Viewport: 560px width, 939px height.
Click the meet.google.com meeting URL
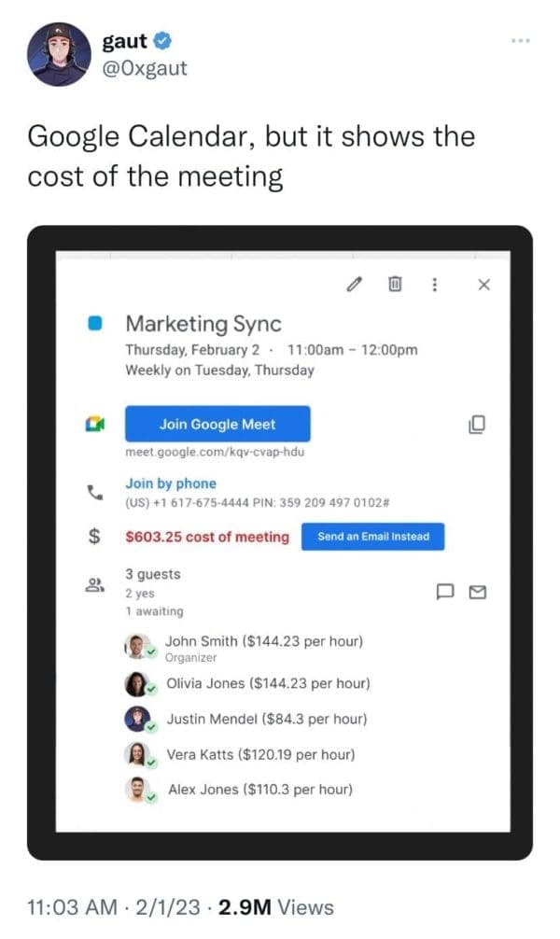(216, 452)
